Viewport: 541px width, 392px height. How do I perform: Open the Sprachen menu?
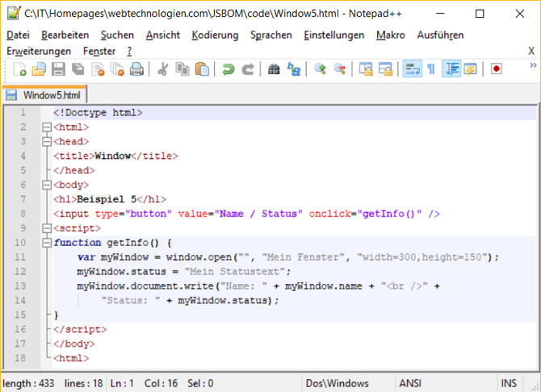pyautogui.click(x=271, y=35)
